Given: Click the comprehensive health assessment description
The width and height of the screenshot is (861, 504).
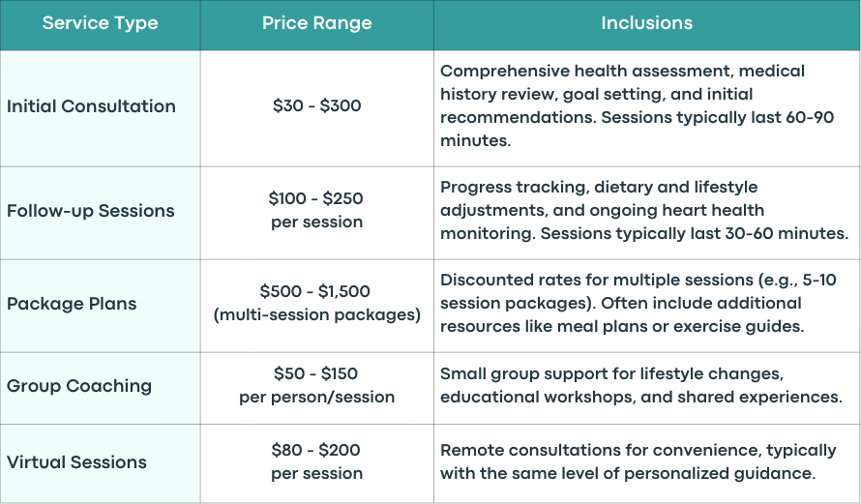Looking at the screenshot, I should (x=637, y=105).
